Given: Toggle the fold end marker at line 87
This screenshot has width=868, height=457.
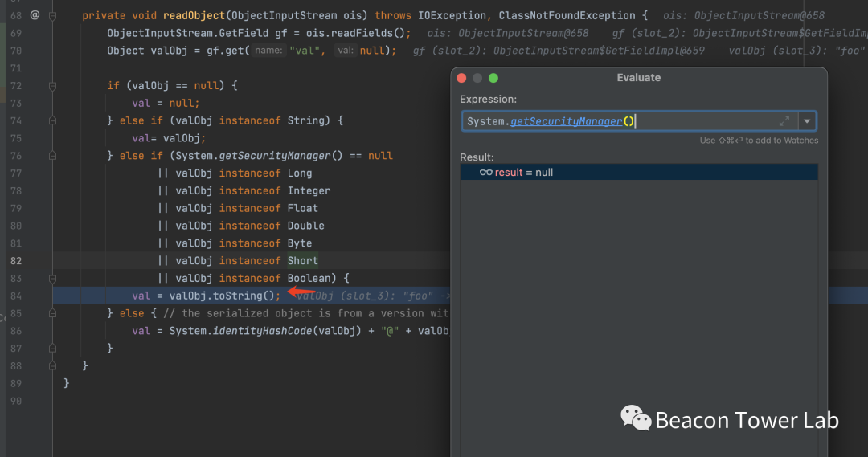Looking at the screenshot, I should point(52,348).
